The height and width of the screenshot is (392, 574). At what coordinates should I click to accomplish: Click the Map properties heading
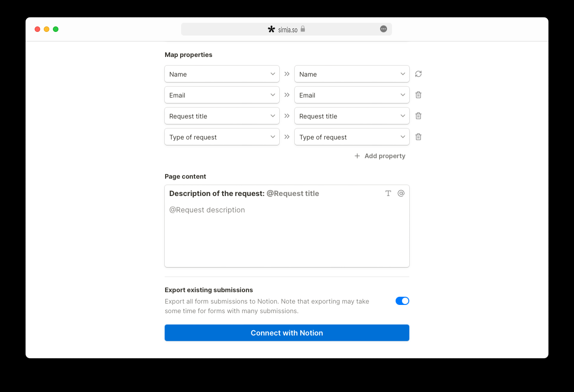[x=188, y=55]
